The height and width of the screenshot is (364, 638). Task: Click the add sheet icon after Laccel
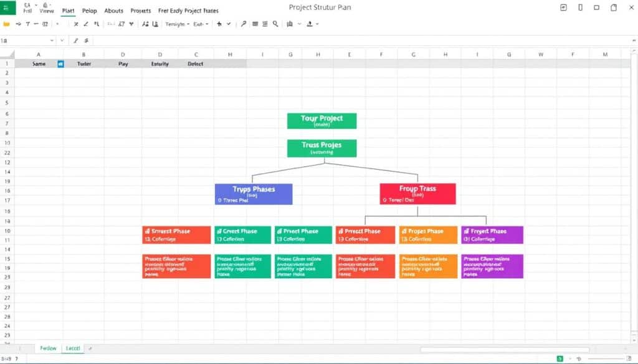pos(90,348)
